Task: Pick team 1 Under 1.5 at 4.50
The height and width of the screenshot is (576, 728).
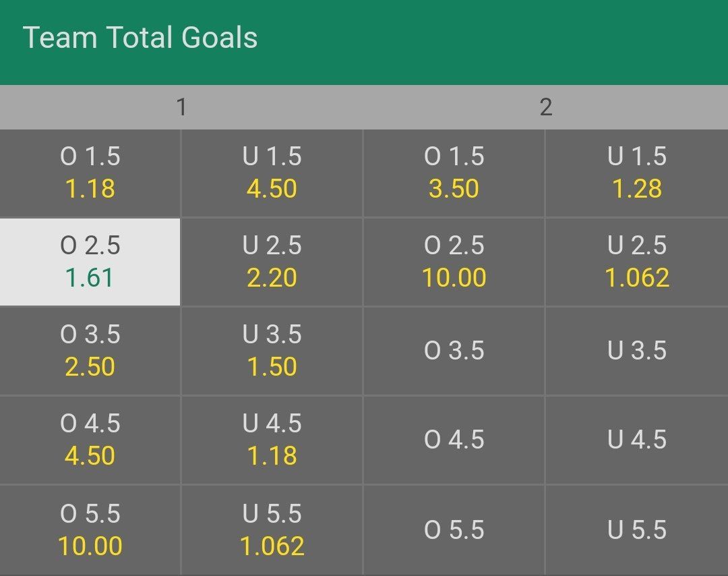Action: pyautogui.click(x=272, y=173)
